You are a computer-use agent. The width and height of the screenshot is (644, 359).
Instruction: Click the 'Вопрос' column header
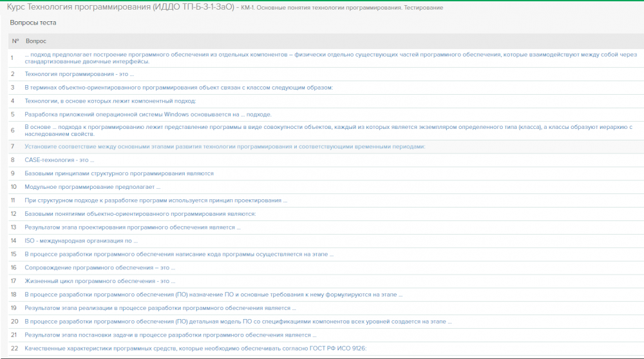click(35, 41)
